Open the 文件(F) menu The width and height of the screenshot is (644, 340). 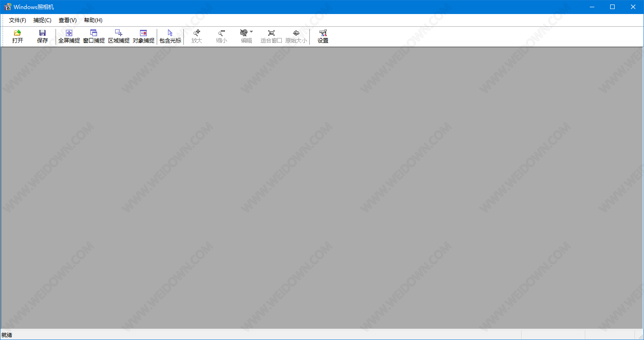click(x=18, y=20)
